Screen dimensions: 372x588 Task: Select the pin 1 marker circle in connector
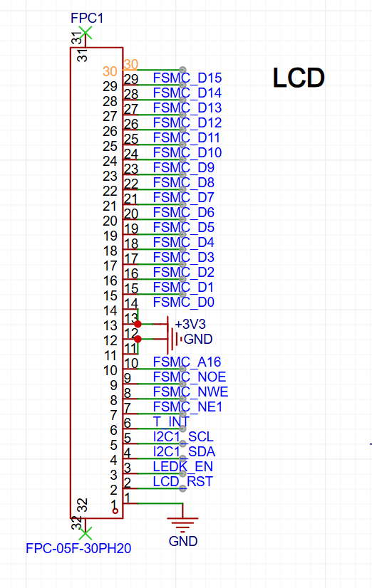click(x=115, y=510)
